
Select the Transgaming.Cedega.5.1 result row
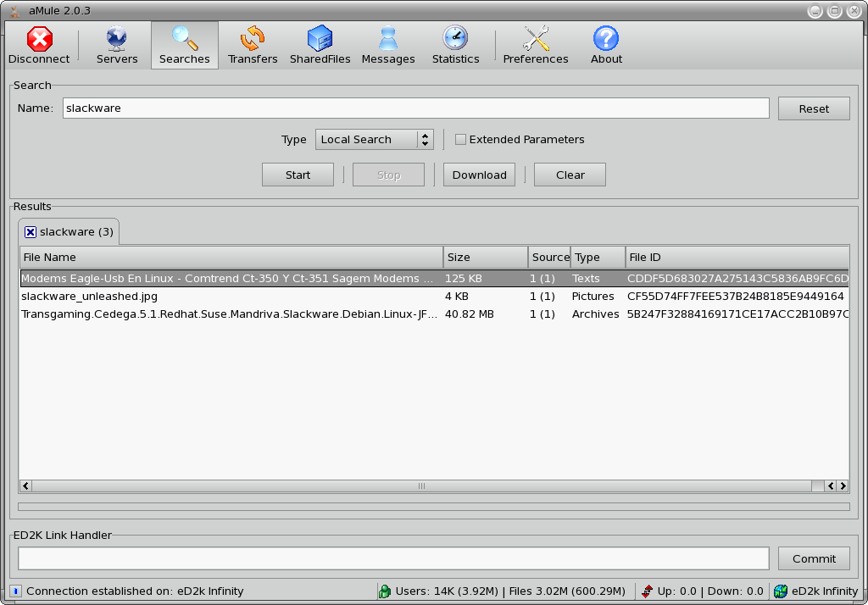pyautogui.click(x=435, y=314)
